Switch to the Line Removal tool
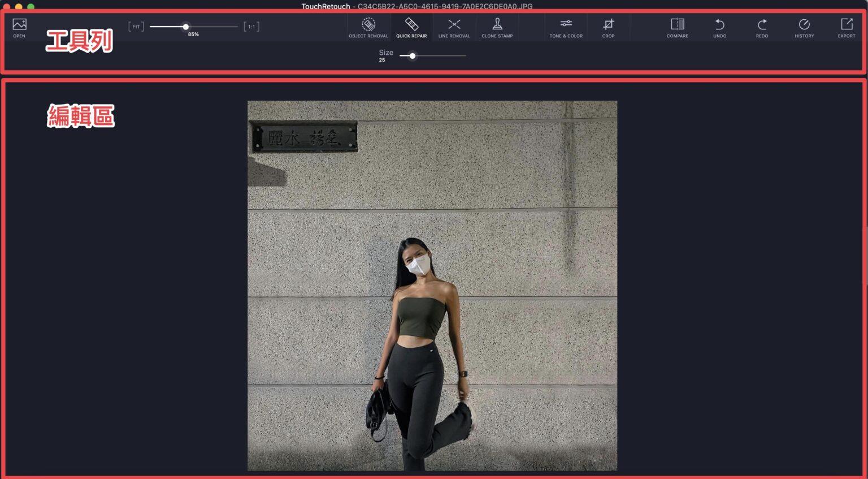The height and width of the screenshot is (479, 868). tap(454, 27)
